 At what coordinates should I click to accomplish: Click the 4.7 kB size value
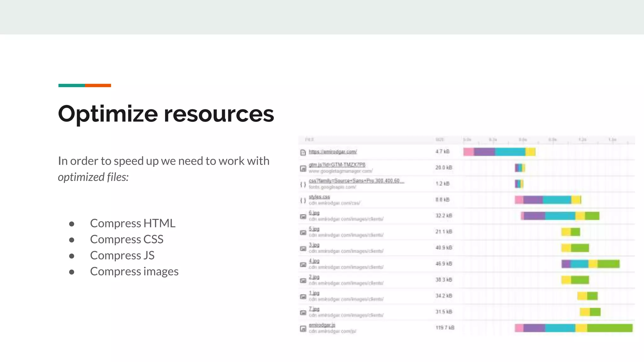[442, 151]
